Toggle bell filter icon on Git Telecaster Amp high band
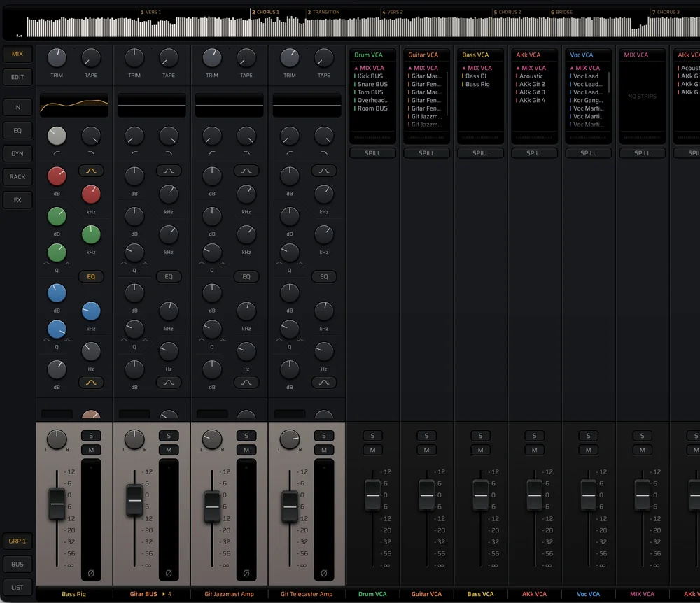Image resolution: width=700 pixels, height=603 pixels. [324, 171]
